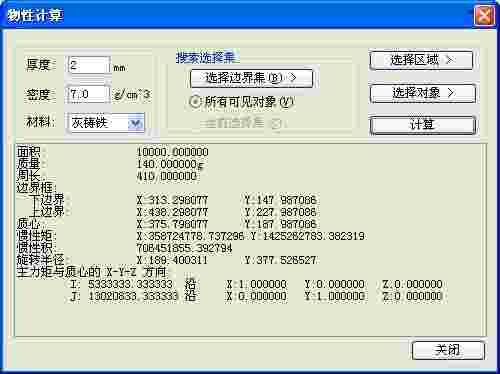The width and height of the screenshot is (500, 374).
Task: Click the 厚度 thickness input field
Action: coord(89,65)
